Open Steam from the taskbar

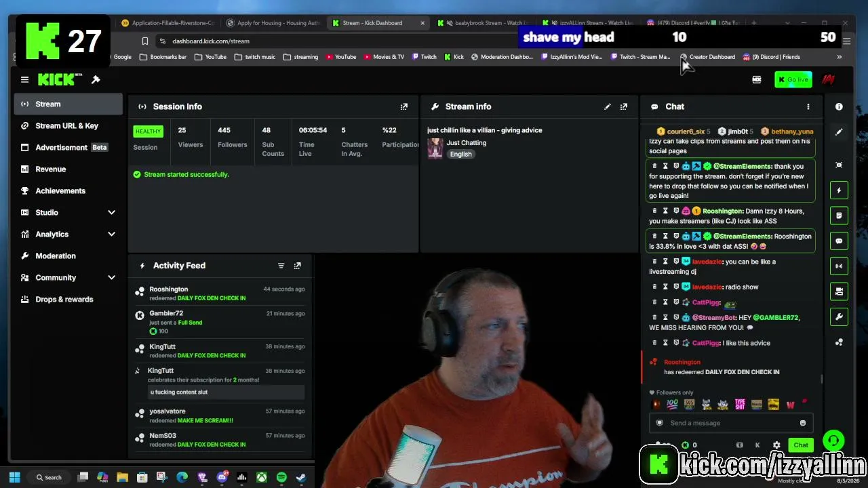pos(301,477)
